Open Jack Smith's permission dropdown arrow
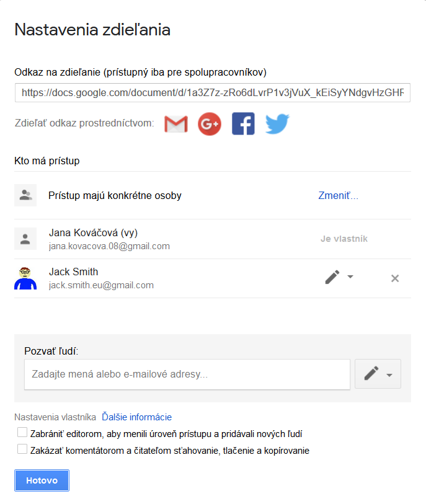Screen dimensions: 426x504 coord(350,276)
